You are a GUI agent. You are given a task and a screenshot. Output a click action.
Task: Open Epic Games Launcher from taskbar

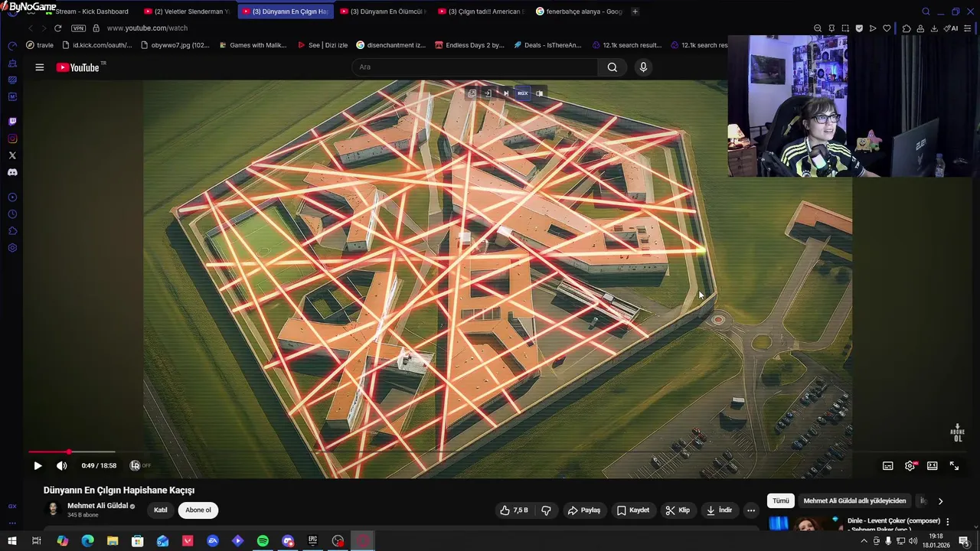point(312,541)
